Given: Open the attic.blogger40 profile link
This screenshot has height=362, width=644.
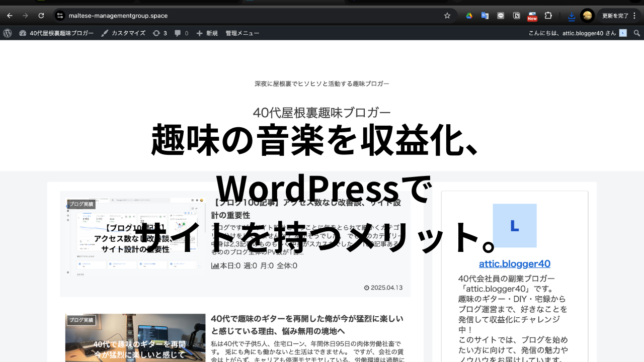Looking at the screenshot, I should [515, 263].
